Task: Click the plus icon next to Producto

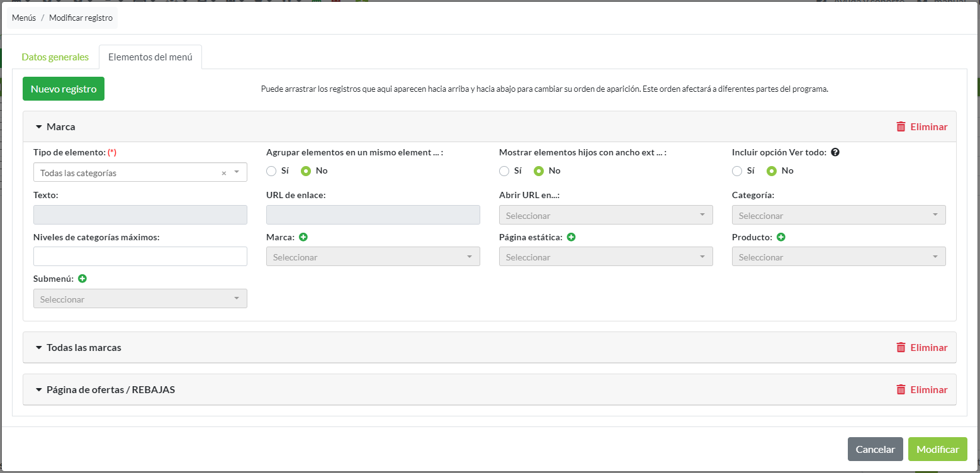Action: pos(781,237)
